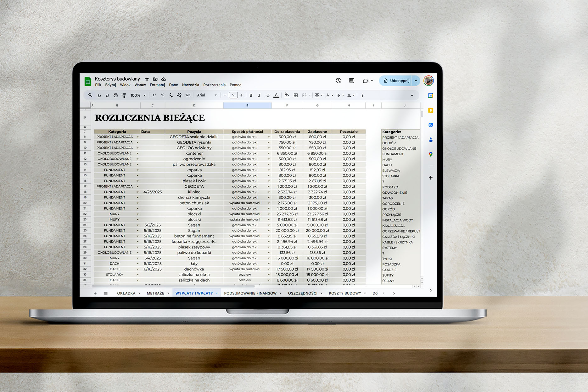The width and height of the screenshot is (588, 392).
Task: Star the Kosztorys budowlany document
Action: (x=147, y=79)
